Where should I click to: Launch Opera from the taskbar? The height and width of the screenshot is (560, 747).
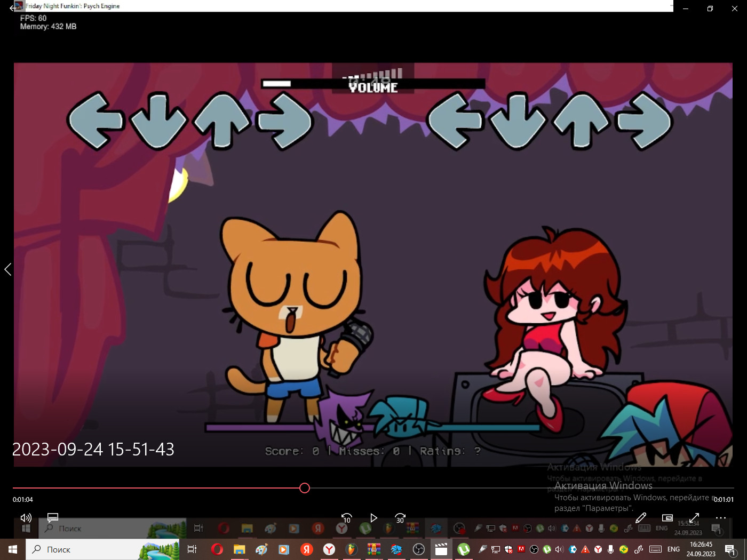coord(217,549)
